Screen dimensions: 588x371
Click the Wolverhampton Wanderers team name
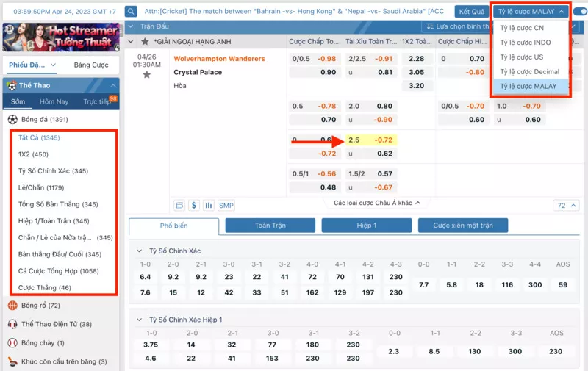[219, 59]
